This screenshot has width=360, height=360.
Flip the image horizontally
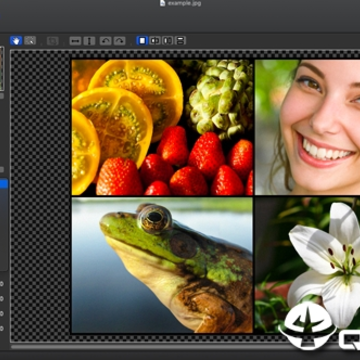(75, 41)
